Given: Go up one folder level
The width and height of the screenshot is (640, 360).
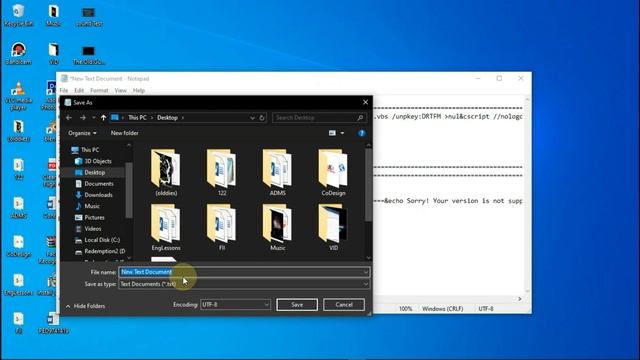Looking at the screenshot, I should tap(103, 118).
